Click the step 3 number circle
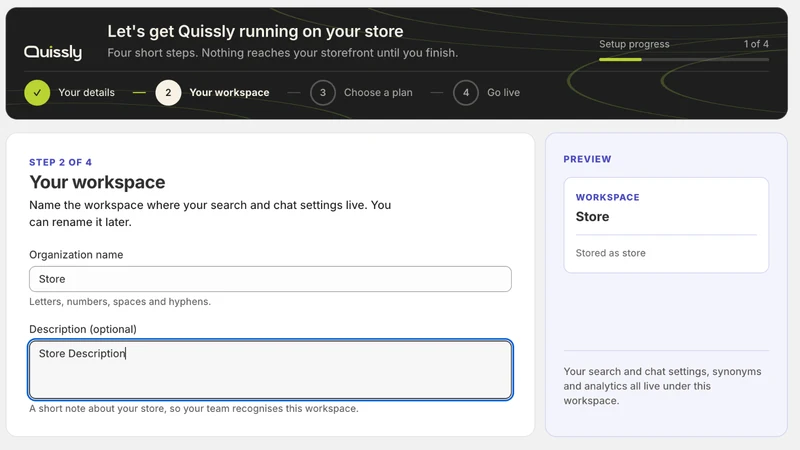The width and height of the screenshot is (800, 450). 322,93
